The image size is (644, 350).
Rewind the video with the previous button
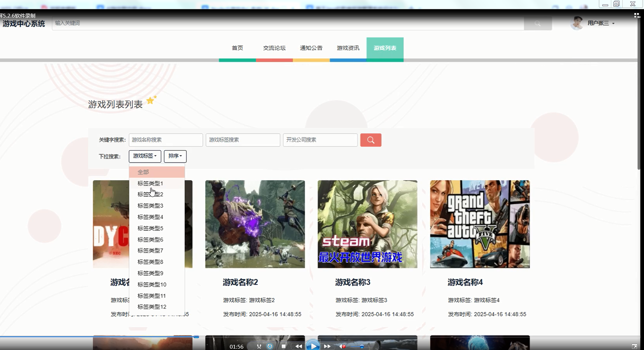pyautogui.click(x=299, y=346)
